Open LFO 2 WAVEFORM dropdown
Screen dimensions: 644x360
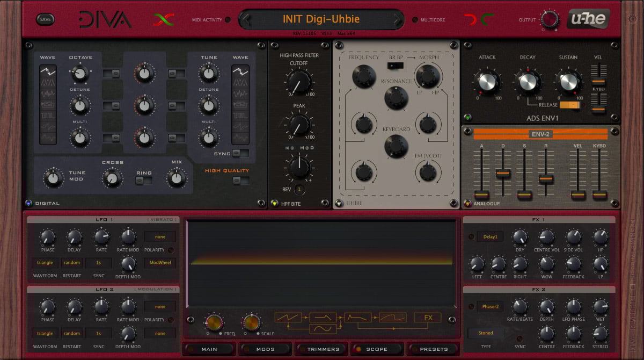[45, 333]
